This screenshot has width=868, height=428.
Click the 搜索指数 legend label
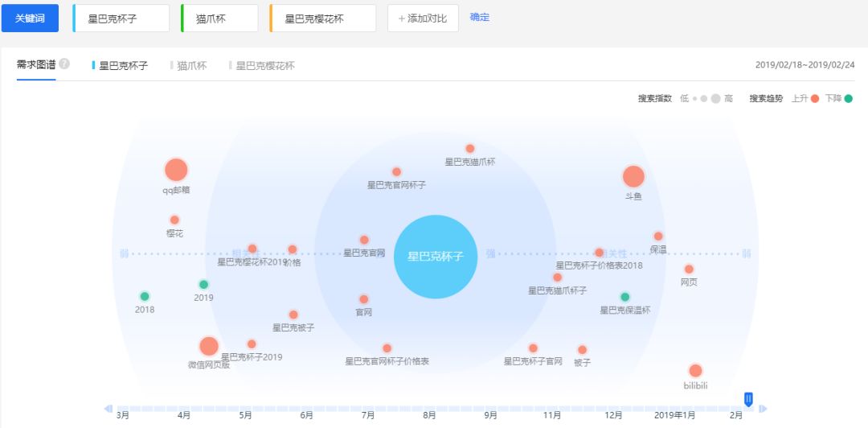(655, 99)
